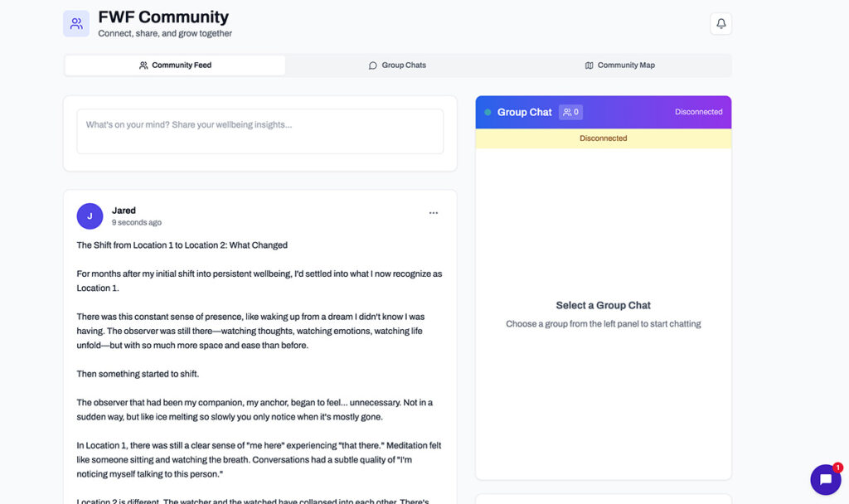Click the map icon on Community Map tab
Screen dimensions: 849x504
(x=589, y=65)
